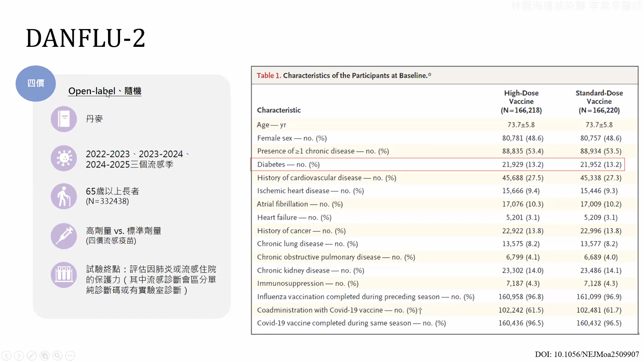Click the purple document icon beside 丹麥
644x362 pixels.
click(x=64, y=119)
